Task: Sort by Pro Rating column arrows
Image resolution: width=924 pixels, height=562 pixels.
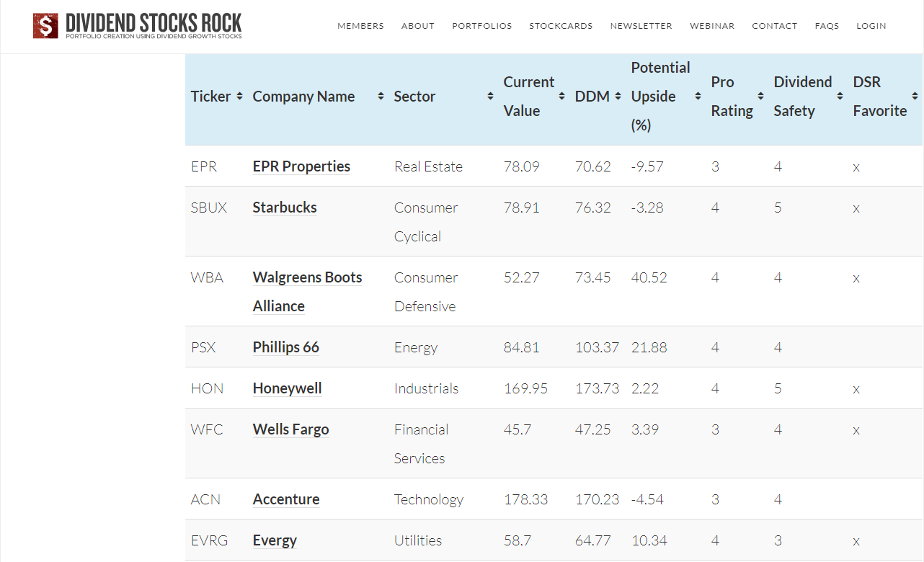Action: click(760, 97)
